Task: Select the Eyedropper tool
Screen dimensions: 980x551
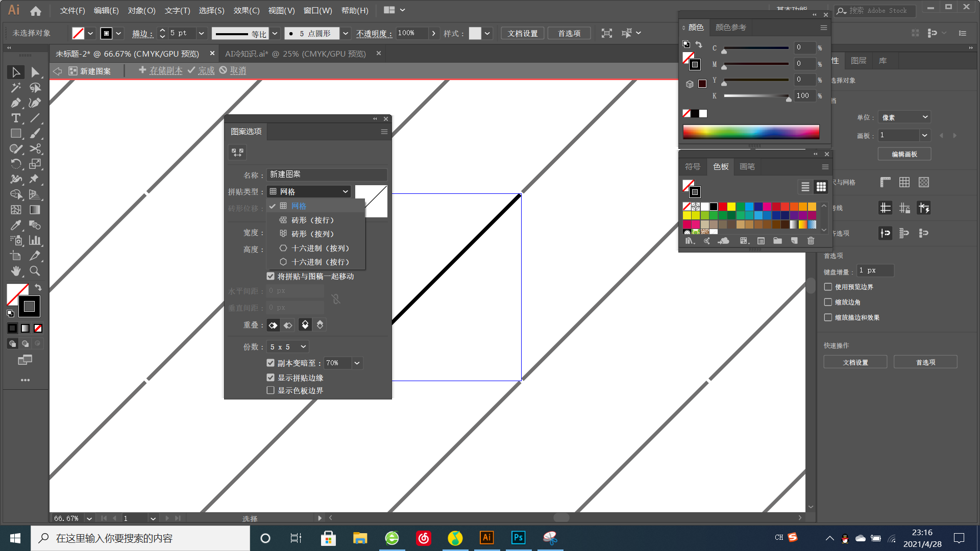Action: click(16, 225)
